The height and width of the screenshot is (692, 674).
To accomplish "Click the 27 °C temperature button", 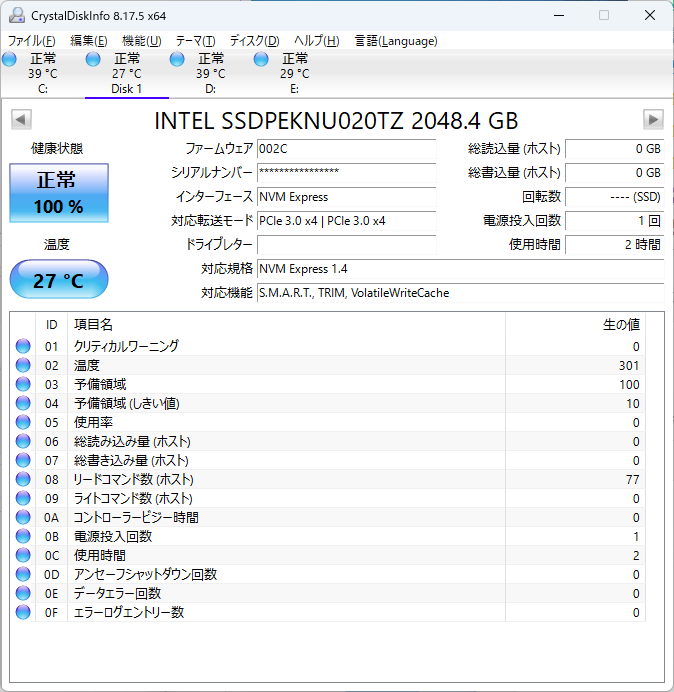I will [59, 279].
